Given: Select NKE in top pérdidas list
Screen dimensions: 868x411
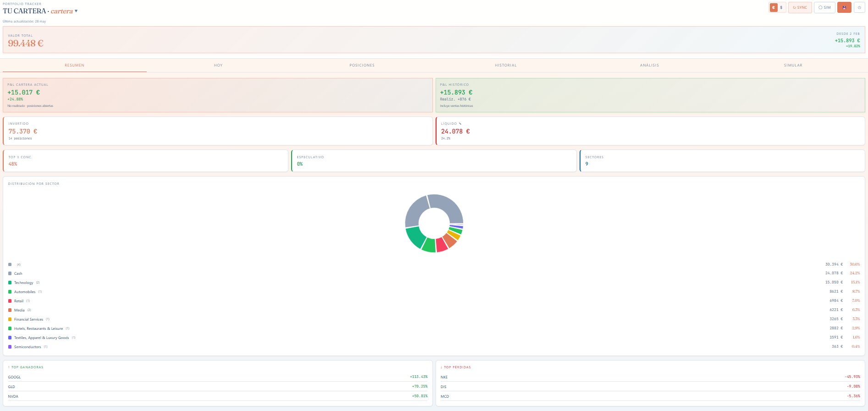Looking at the screenshot, I should tap(650, 377).
